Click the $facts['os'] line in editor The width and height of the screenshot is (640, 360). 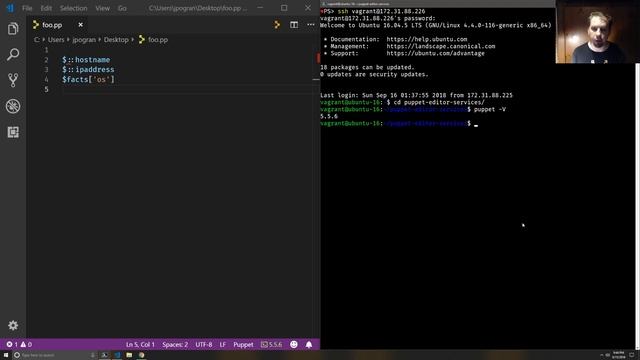click(89, 79)
